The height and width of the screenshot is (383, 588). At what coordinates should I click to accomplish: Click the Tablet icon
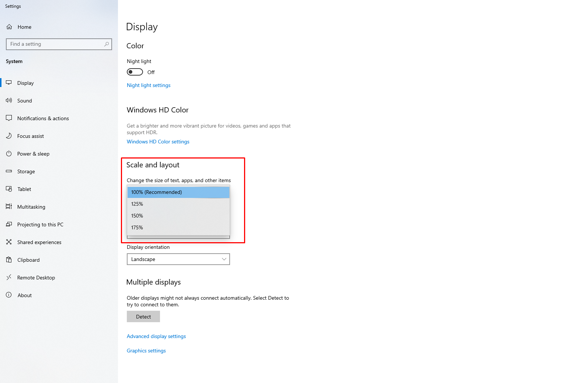click(9, 189)
